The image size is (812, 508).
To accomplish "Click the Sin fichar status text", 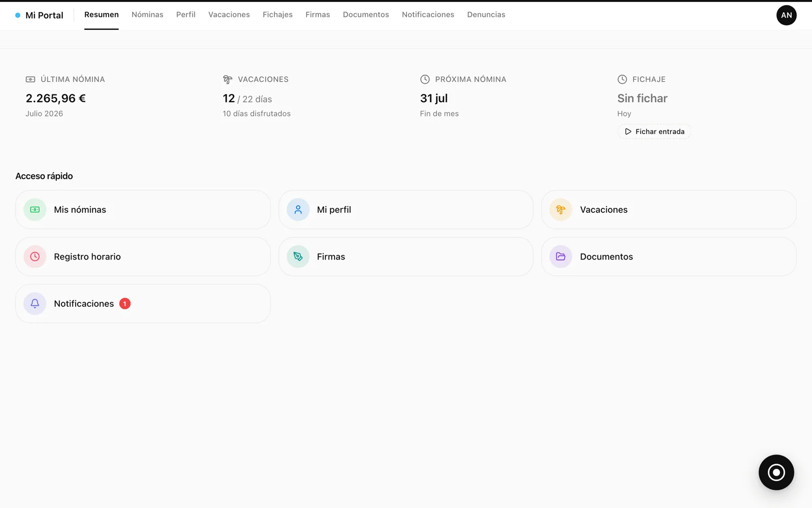I will [642, 99].
